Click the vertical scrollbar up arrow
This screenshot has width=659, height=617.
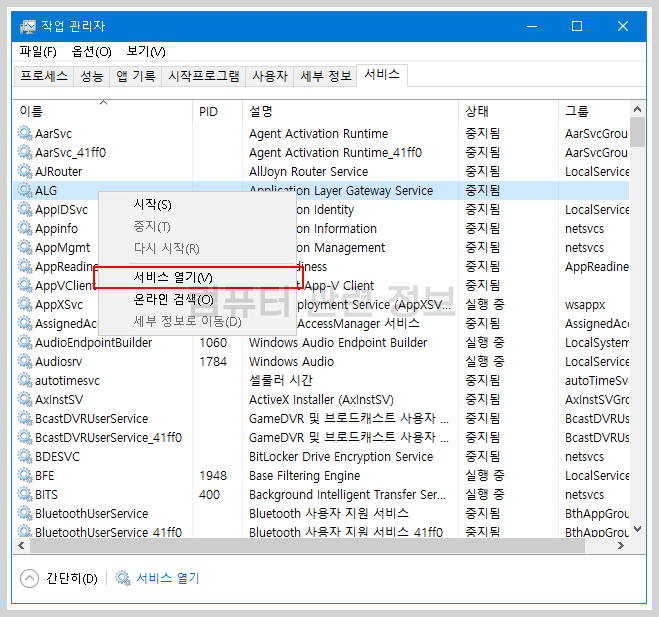click(637, 110)
